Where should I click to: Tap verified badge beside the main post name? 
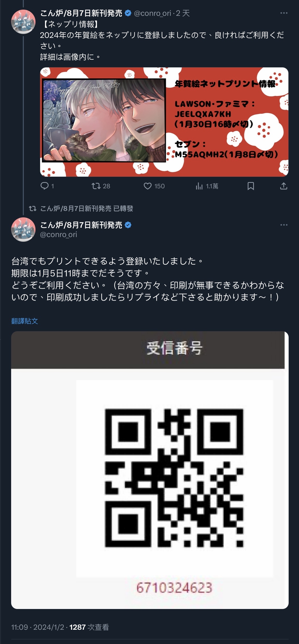[128, 225]
